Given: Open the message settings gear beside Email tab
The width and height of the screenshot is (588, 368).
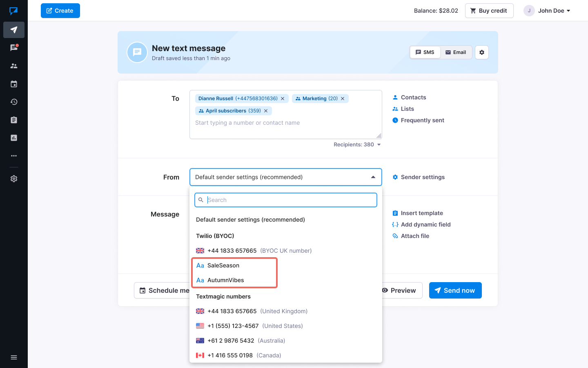Looking at the screenshot, I should point(481,52).
